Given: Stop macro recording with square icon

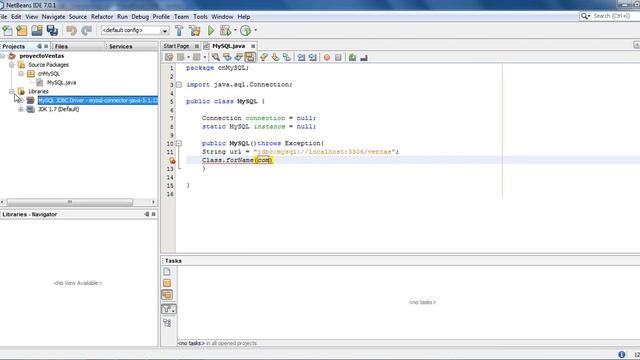Looking at the screenshot, I should coord(338,58).
